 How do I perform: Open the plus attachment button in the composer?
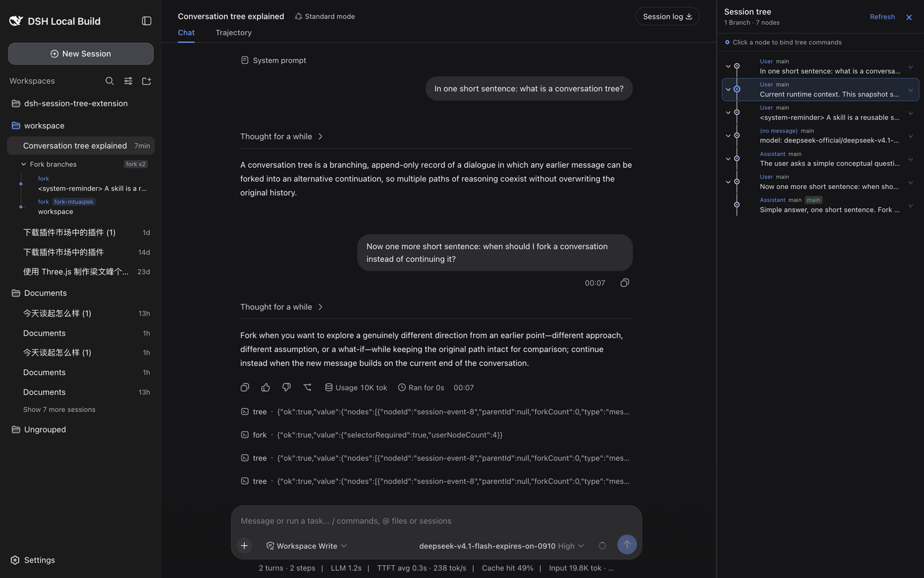click(x=244, y=545)
